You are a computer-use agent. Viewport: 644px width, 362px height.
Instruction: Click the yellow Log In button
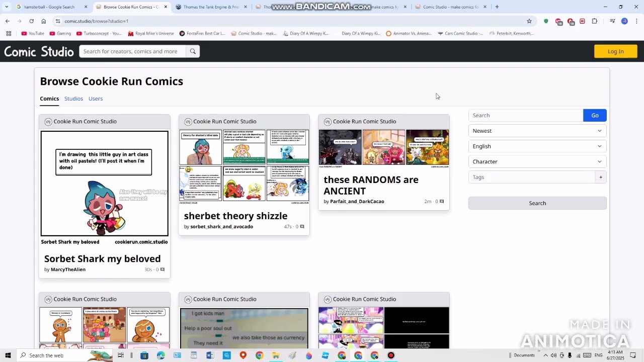615,51
